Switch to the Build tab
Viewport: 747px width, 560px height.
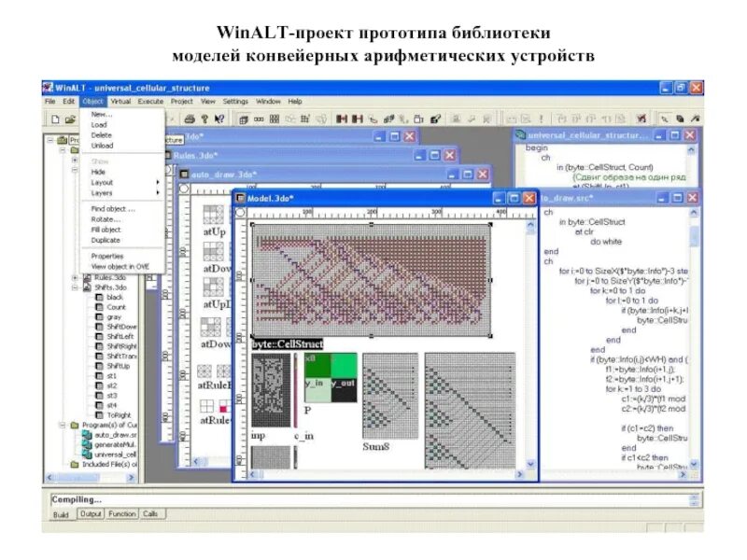pos(61,514)
